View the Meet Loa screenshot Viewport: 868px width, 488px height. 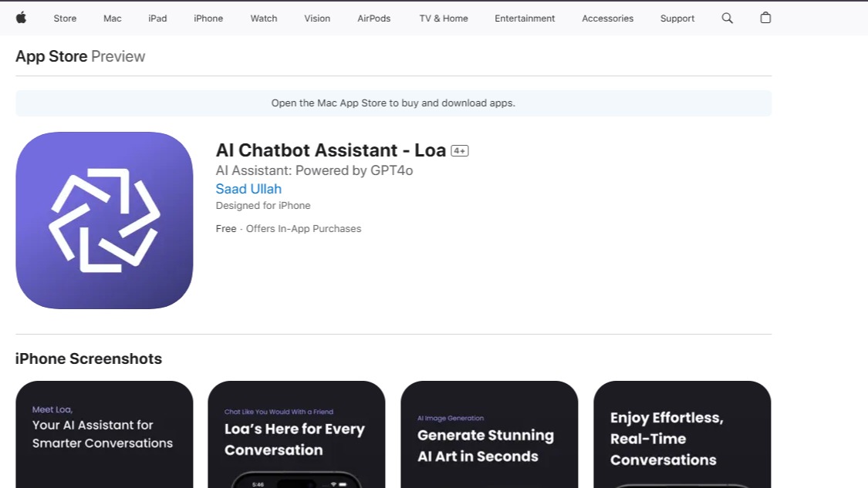(x=105, y=434)
